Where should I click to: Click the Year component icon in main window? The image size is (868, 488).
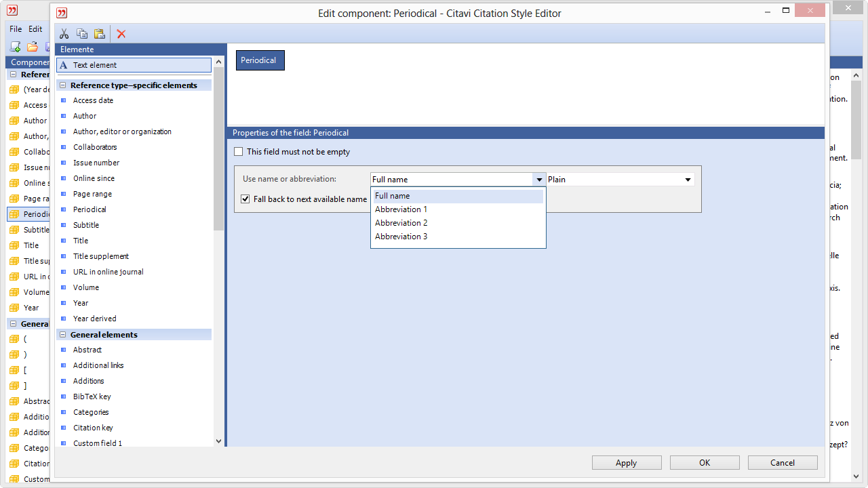(x=14, y=308)
